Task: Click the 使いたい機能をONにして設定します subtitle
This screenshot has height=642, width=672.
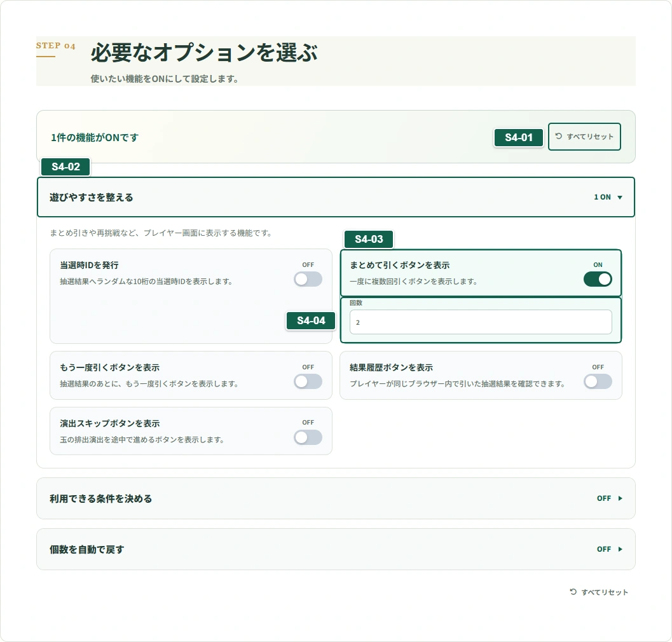Action: [x=165, y=79]
